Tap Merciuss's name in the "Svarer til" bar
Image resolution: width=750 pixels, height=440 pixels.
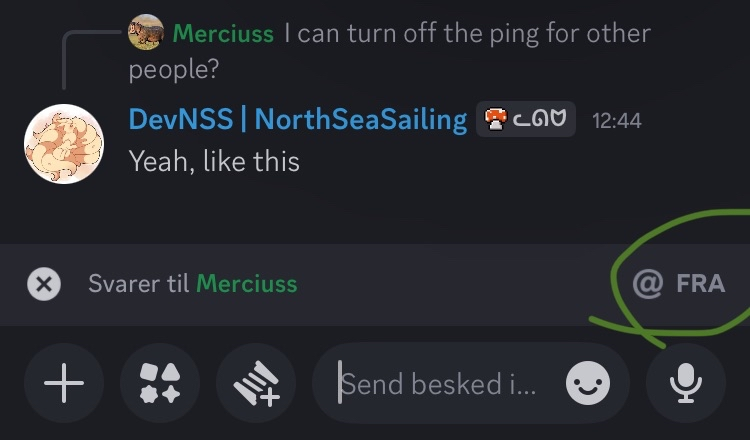[246, 284]
